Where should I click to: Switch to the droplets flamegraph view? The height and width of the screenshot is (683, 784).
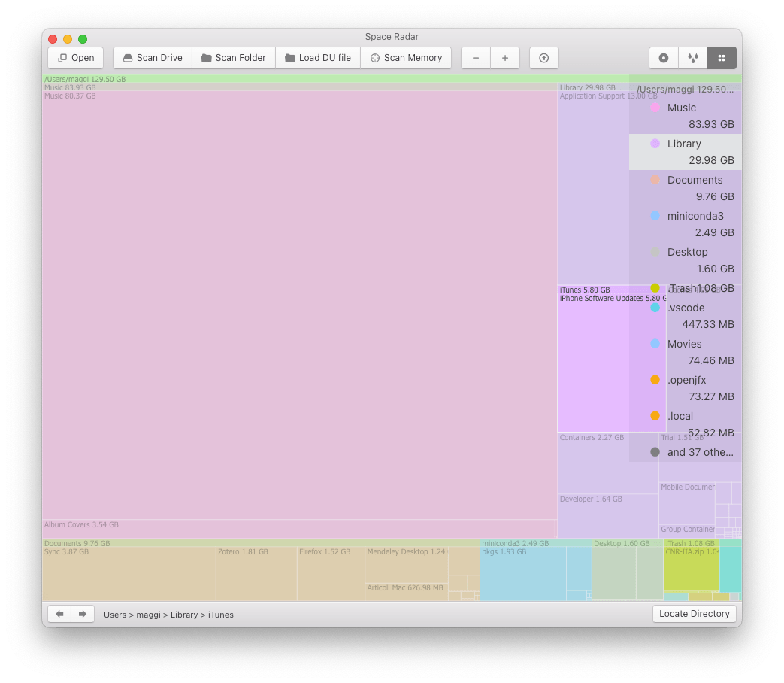[692, 58]
